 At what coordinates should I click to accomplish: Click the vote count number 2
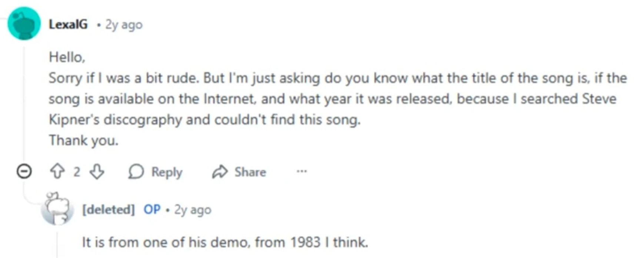point(77,172)
